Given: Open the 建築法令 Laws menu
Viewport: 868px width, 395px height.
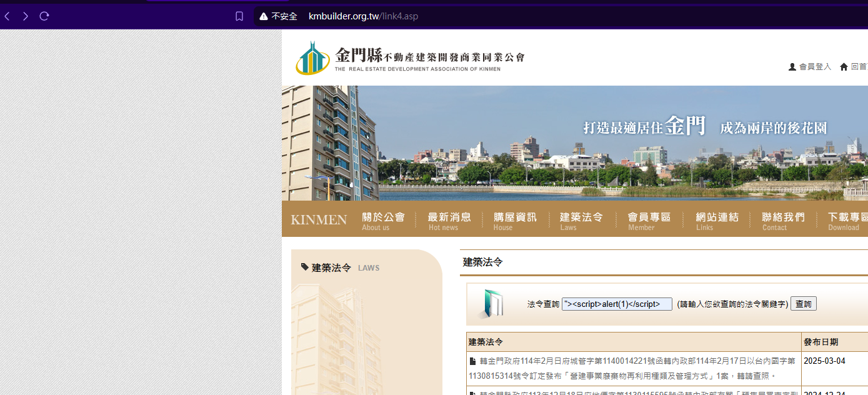Looking at the screenshot, I should pyautogui.click(x=581, y=221).
